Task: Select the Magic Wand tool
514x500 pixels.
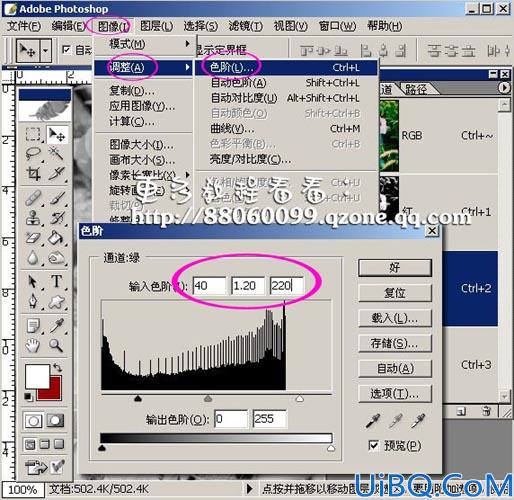Action: [56, 154]
